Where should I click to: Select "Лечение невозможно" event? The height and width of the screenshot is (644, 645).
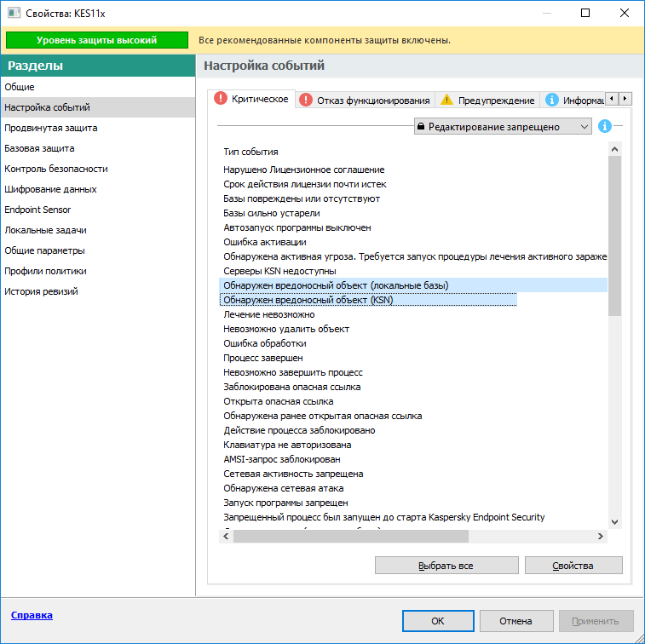tap(413, 314)
